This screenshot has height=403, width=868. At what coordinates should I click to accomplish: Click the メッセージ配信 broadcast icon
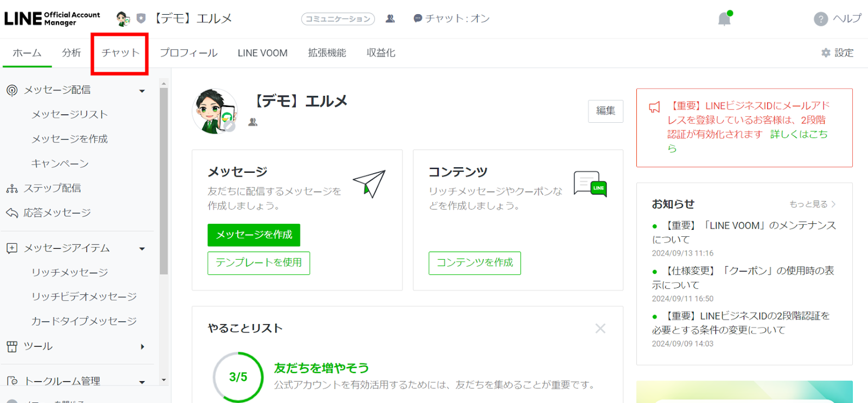(12, 90)
